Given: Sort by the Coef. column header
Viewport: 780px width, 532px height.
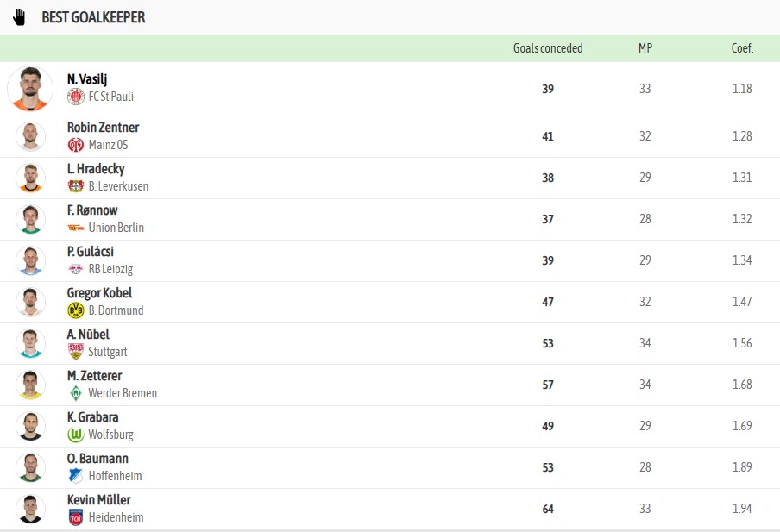Looking at the screenshot, I should pos(742,48).
